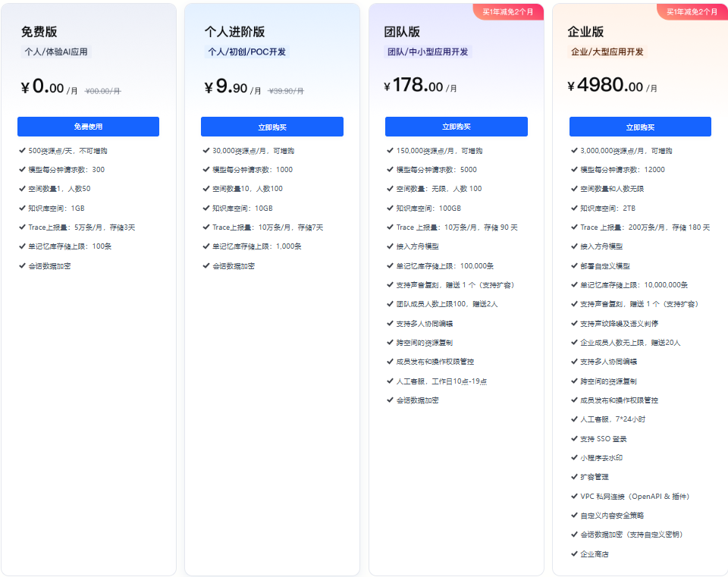The height and width of the screenshot is (577, 728).
Task: Click the checkmark next to 知识库空间：10GB
Action: [x=206, y=208]
